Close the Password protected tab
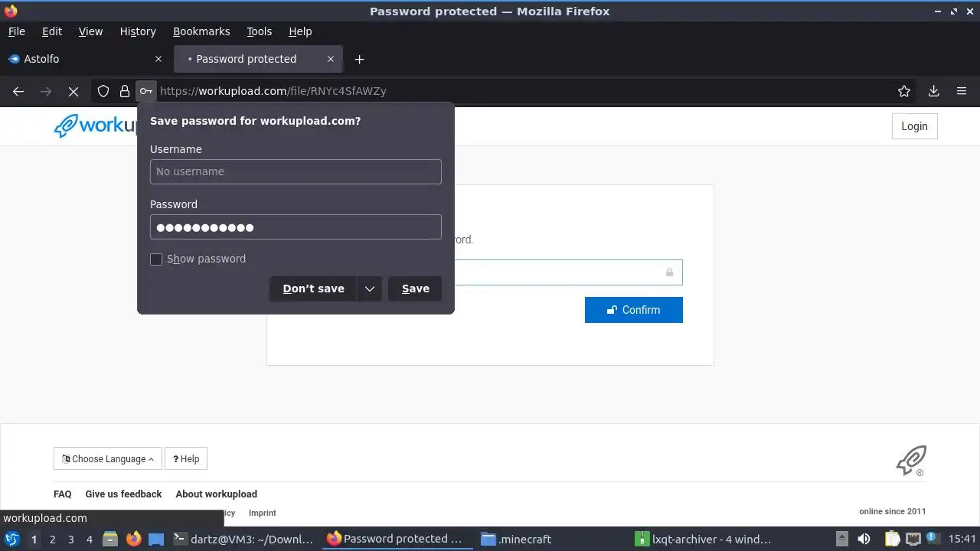980x551 pixels. tap(331, 59)
